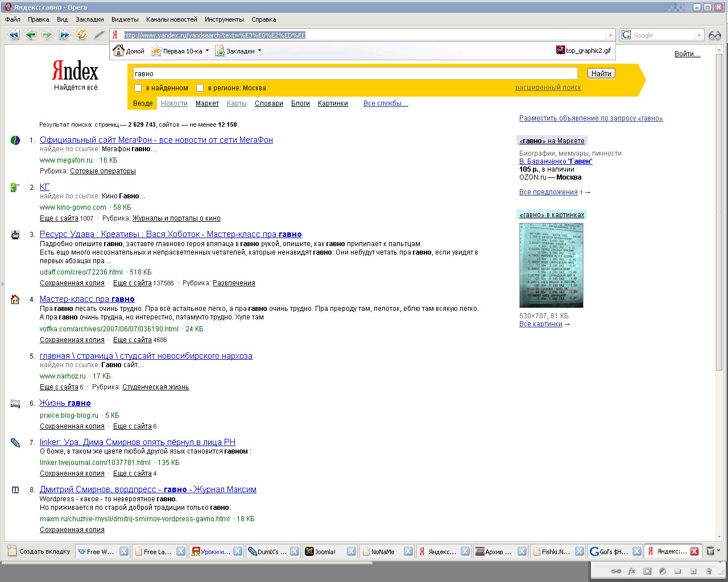Click link layers icon in background panel

point(616,571)
